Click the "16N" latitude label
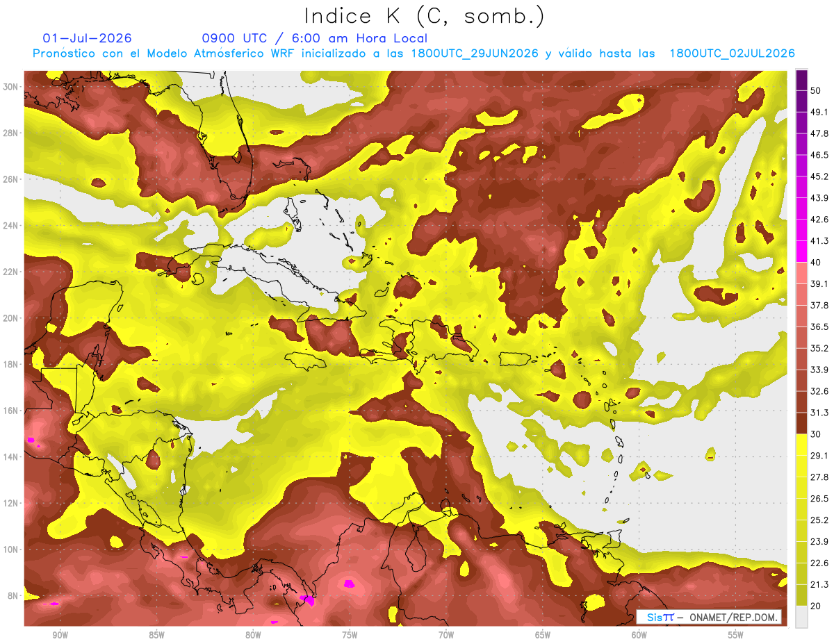The height and width of the screenshot is (644, 834). [12, 411]
